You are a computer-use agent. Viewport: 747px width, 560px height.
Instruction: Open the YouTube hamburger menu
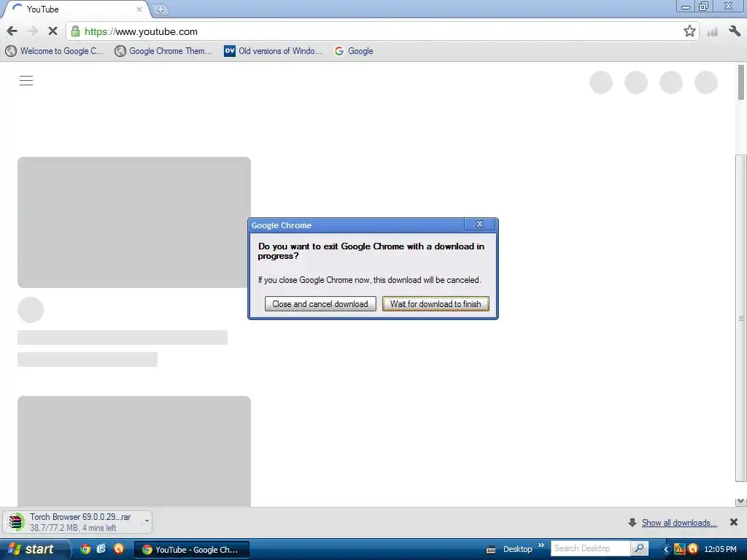26,80
